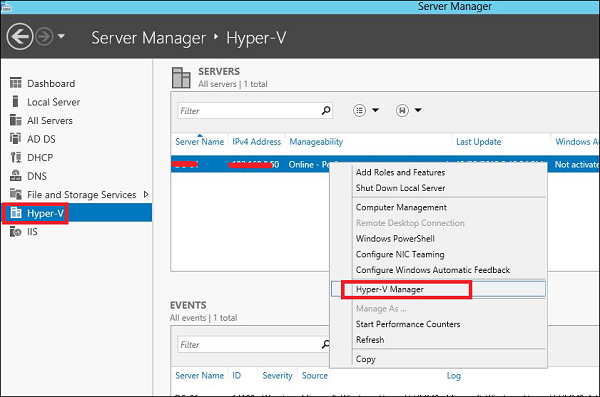
Task: Click 'All events | 1 total' text
Action: (x=204, y=318)
